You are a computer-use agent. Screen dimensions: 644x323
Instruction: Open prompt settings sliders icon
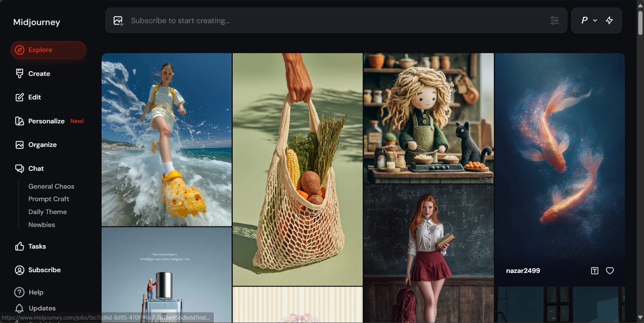(x=554, y=20)
